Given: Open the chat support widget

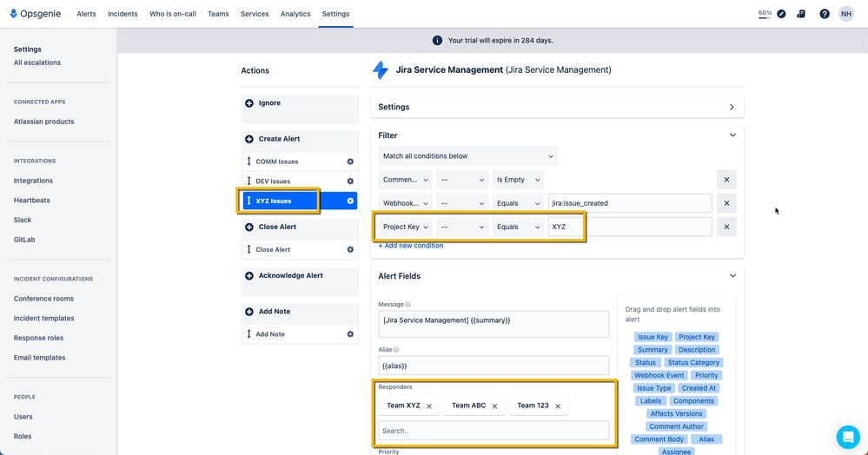Looking at the screenshot, I should (847, 437).
